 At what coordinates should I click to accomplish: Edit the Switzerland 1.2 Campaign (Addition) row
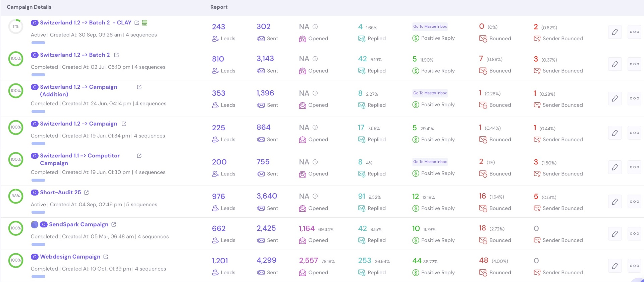click(615, 98)
